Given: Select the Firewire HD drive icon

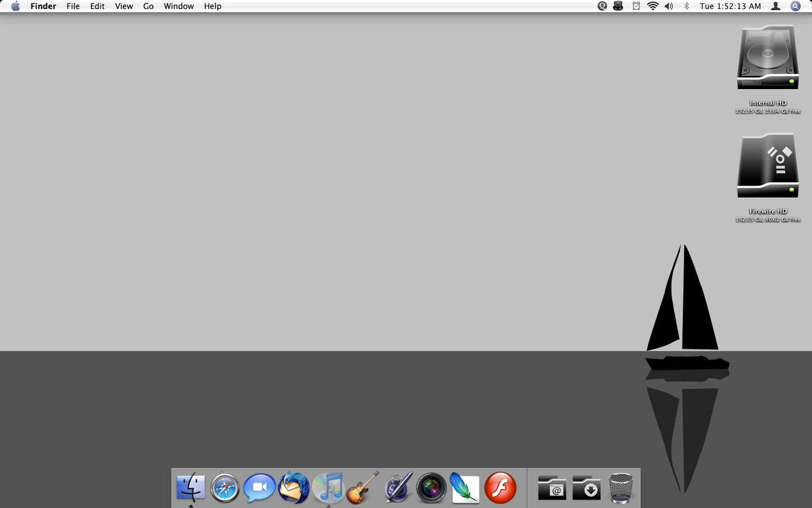Looking at the screenshot, I should pyautogui.click(x=768, y=165).
